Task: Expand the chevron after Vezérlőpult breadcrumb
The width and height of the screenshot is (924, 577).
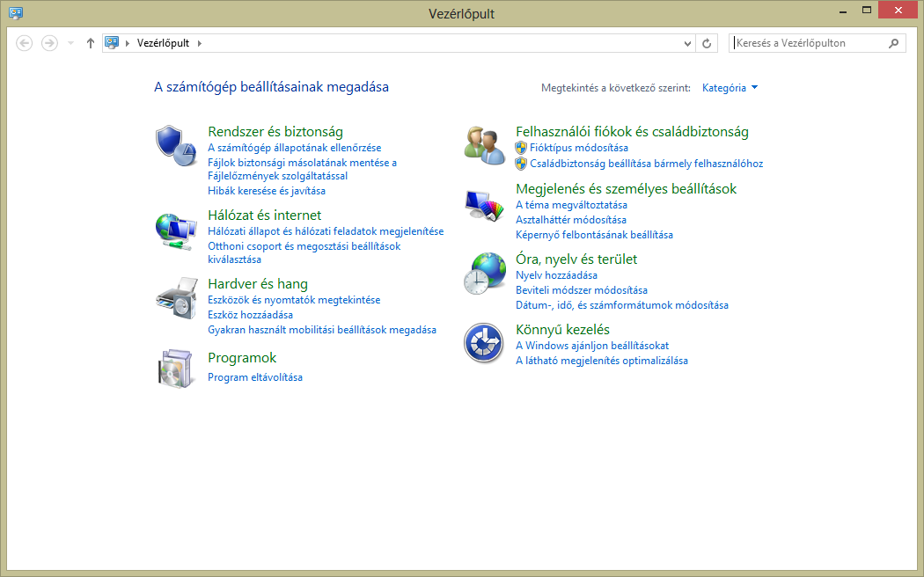Action: (200, 43)
